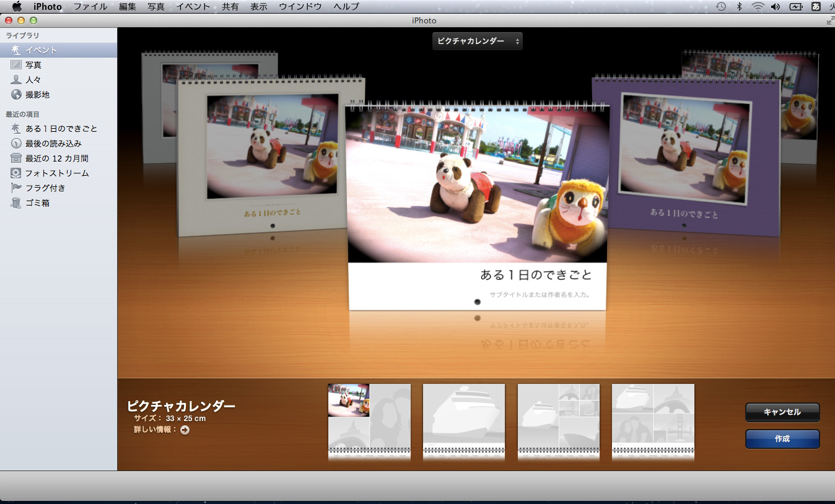Click the detailed info arrow icon
The image size is (835, 504).
(185, 430)
